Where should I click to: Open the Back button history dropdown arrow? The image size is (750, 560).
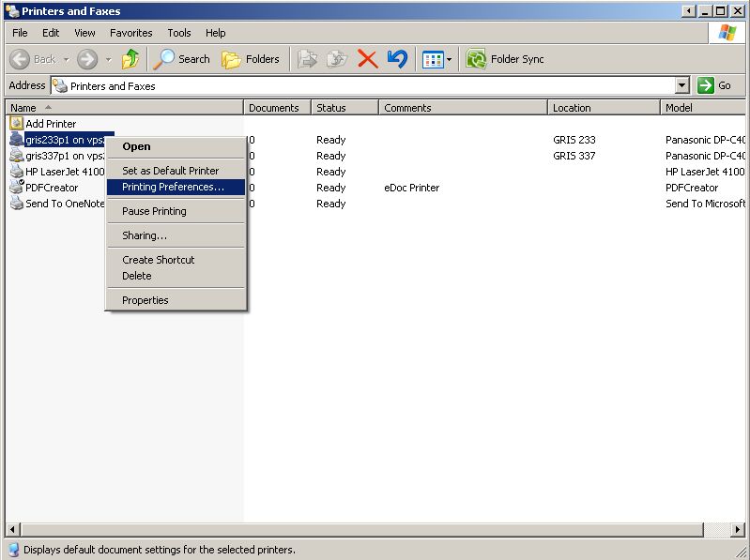pos(66,59)
